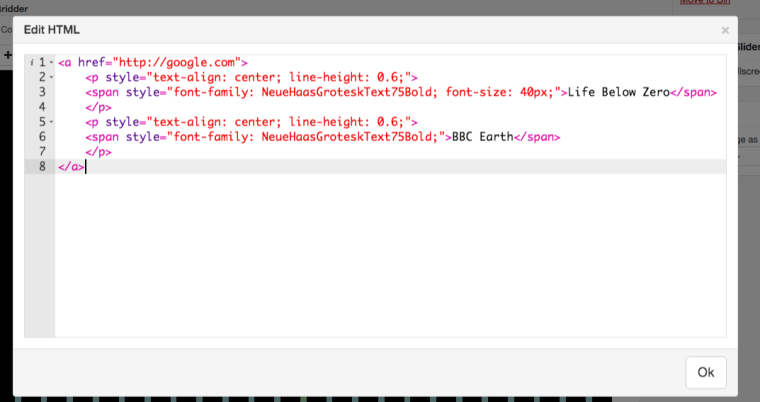Click the closing </p> tag on line 7
The height and width of the screenshot is (402, 760).
coord(98,152)
